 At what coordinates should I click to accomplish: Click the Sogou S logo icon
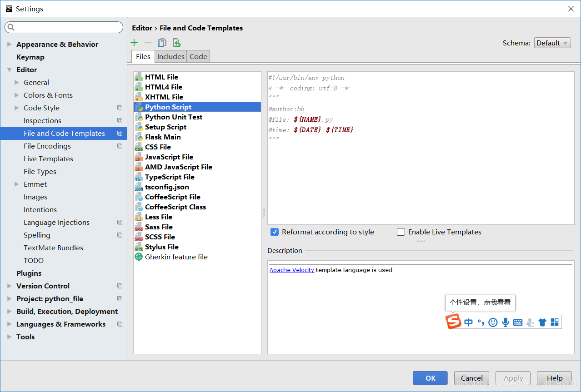pos(453,322)
